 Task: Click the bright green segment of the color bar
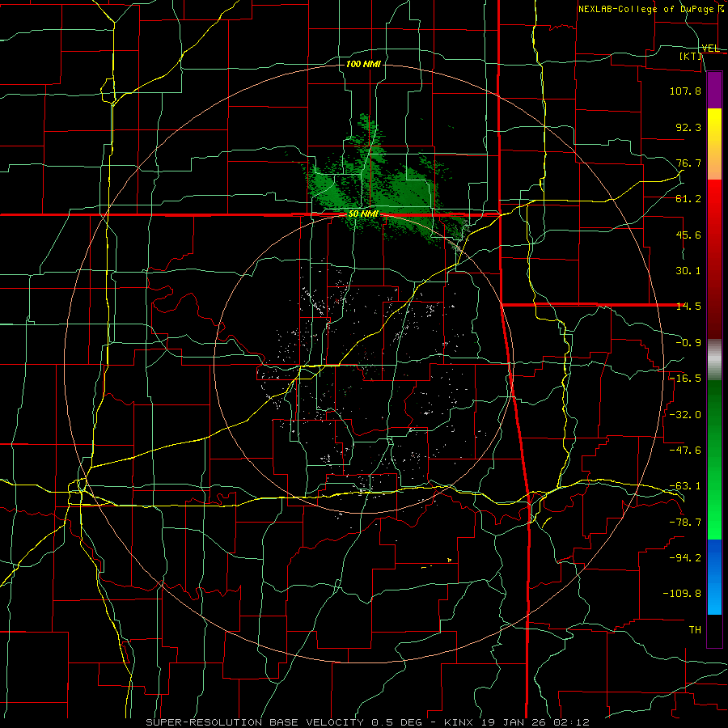click(714, 502)
